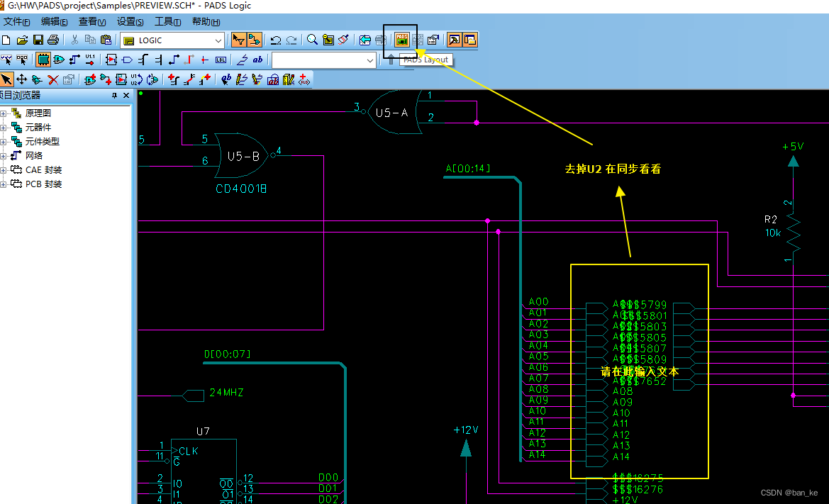Click the empty combo input field on the second toolbar
The height and width of the screenshot is (504, 829).
[x=323, y=60]
